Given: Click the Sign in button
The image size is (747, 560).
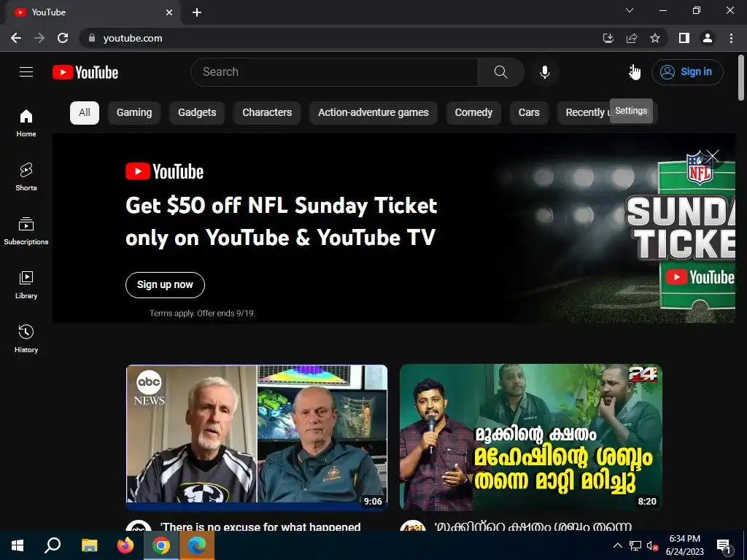Looking at the screenshot, I should click(x=687, y=72).
